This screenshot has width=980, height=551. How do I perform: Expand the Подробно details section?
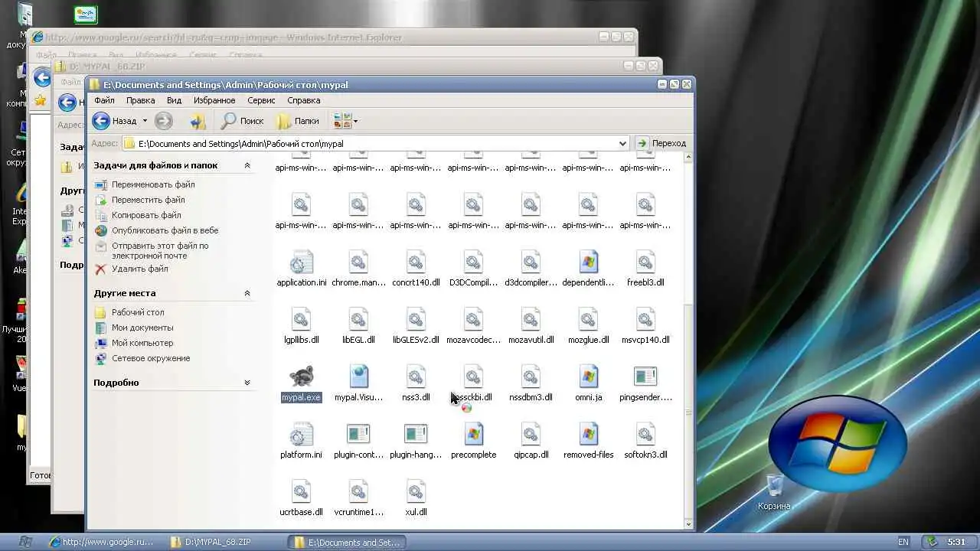[247, 383]
